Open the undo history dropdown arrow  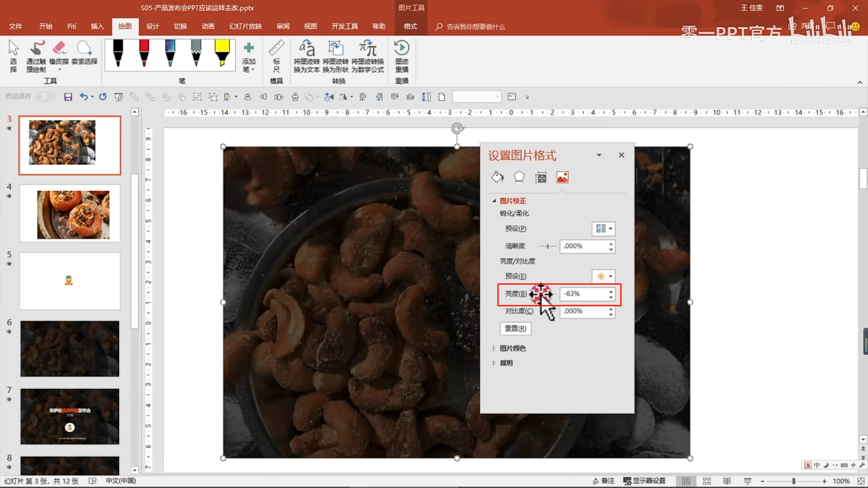tap(92, 97)
